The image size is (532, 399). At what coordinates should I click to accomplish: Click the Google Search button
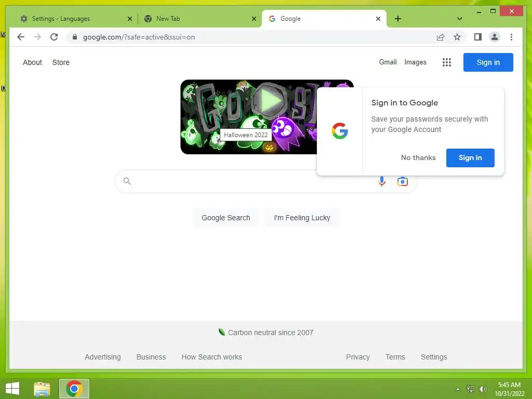[x=226, y=218]
